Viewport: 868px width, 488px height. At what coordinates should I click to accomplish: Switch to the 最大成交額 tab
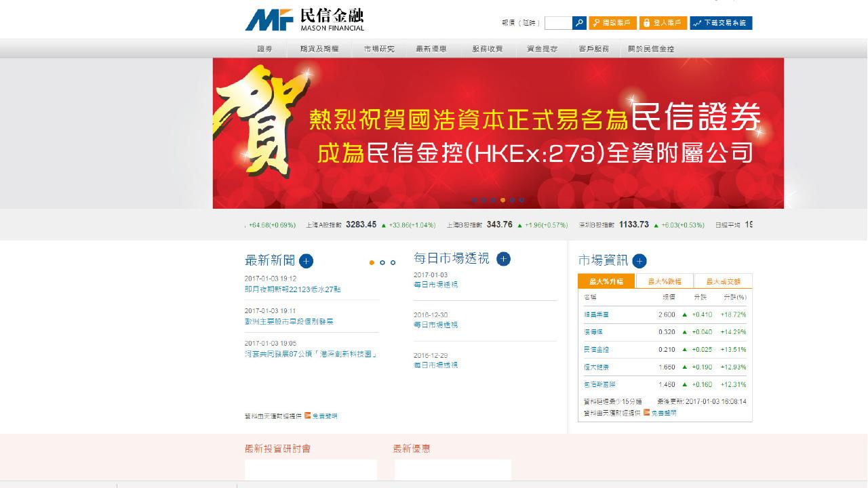(x=723, y=281)
